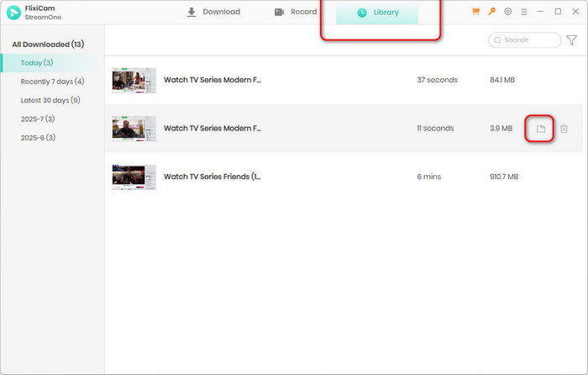Open output folder for 11 seconds video

pyautogui.click(x=540, y=129)
